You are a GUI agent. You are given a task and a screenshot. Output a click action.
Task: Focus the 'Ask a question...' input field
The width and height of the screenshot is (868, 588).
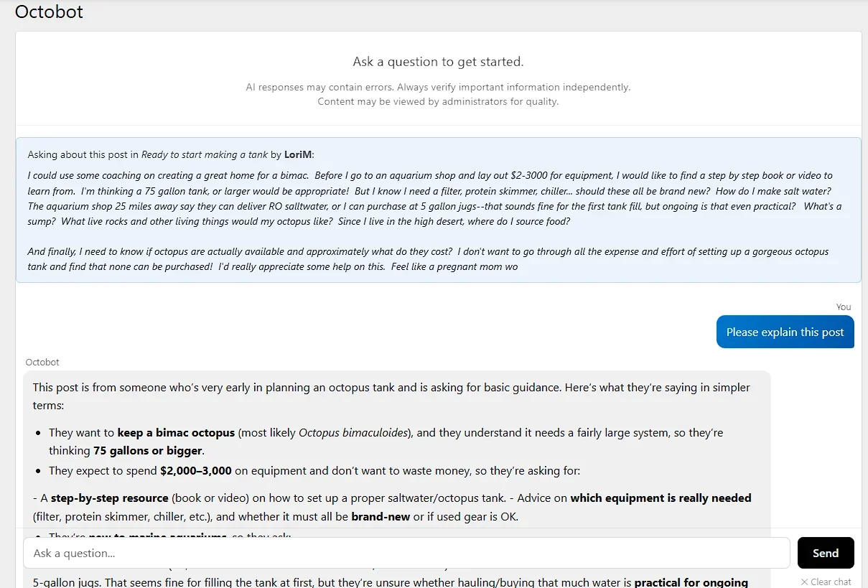click(x=406, y=553)
